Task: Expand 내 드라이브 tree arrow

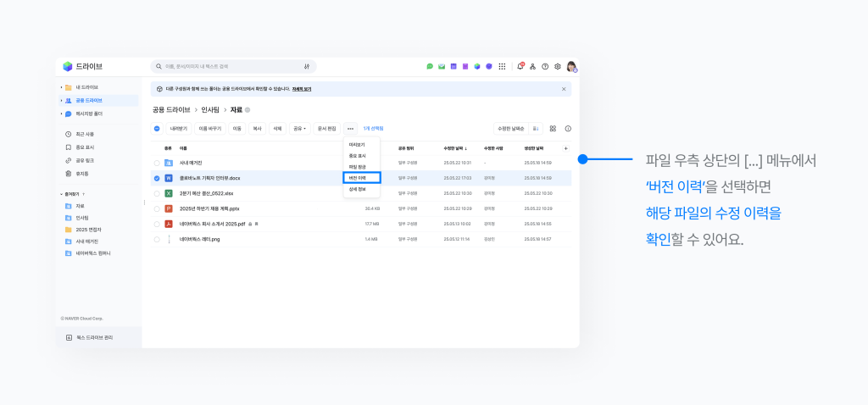Action: click(61, 87)
